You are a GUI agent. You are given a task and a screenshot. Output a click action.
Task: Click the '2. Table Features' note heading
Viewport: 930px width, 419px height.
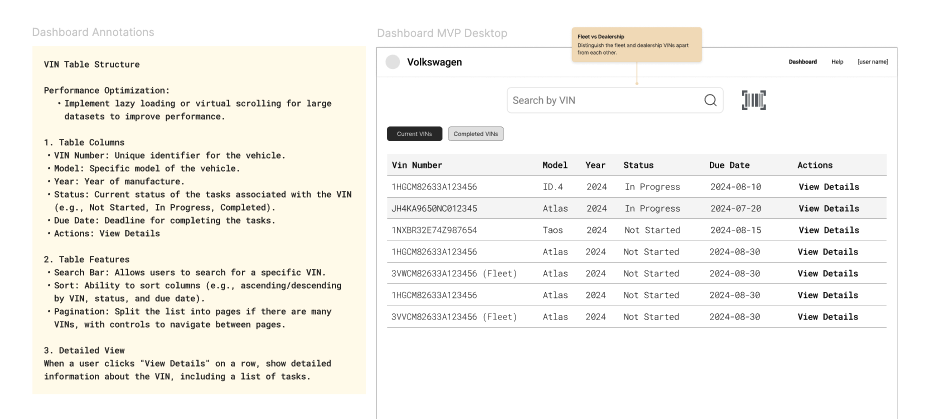(87, 259)
